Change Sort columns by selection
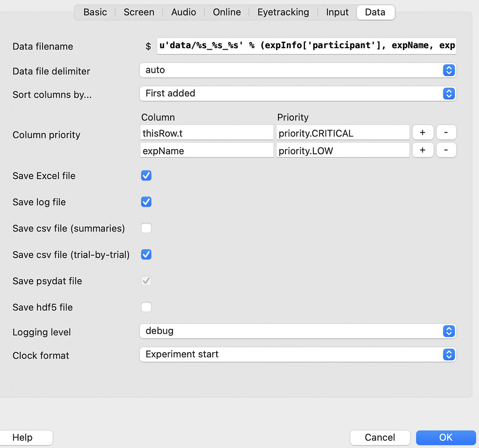This screenshot has height=448, width=479. point(298,94)
